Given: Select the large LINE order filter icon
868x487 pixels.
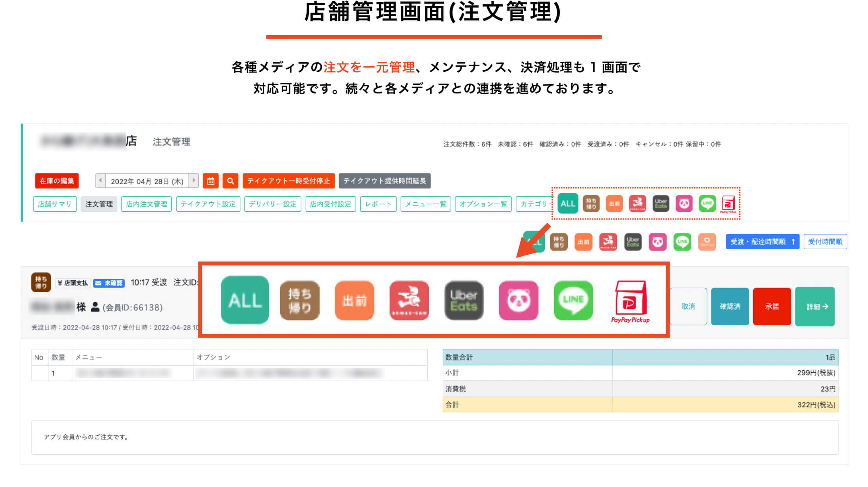Looking at the screenshot, I should pyautogui.click(x=573, y=300).
